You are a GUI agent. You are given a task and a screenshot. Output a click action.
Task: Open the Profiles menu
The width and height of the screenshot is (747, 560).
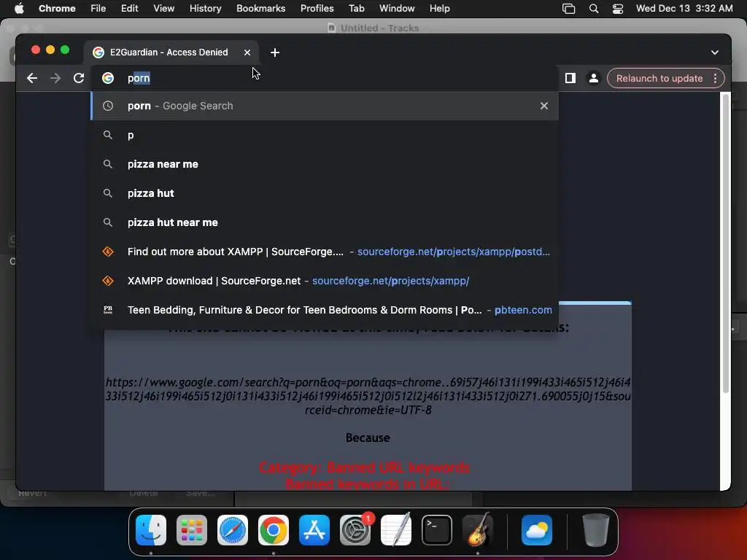tap(317, 9)
